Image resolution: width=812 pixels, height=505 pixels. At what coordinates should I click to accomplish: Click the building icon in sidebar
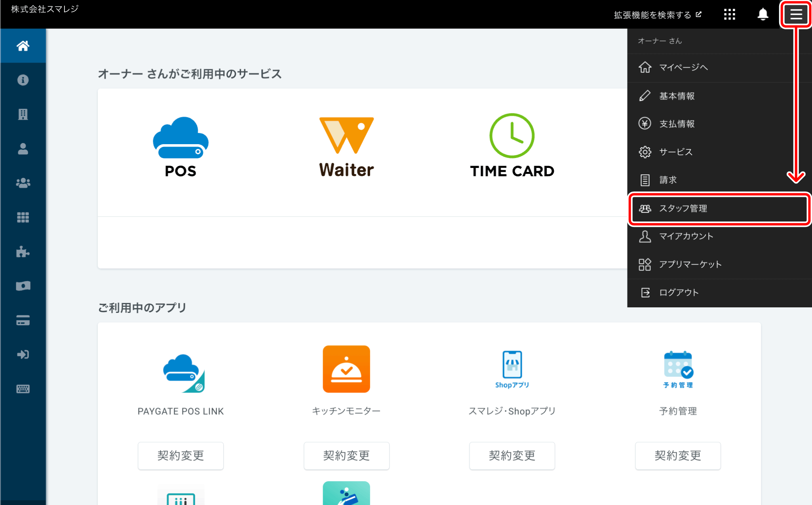click(23, 114)
